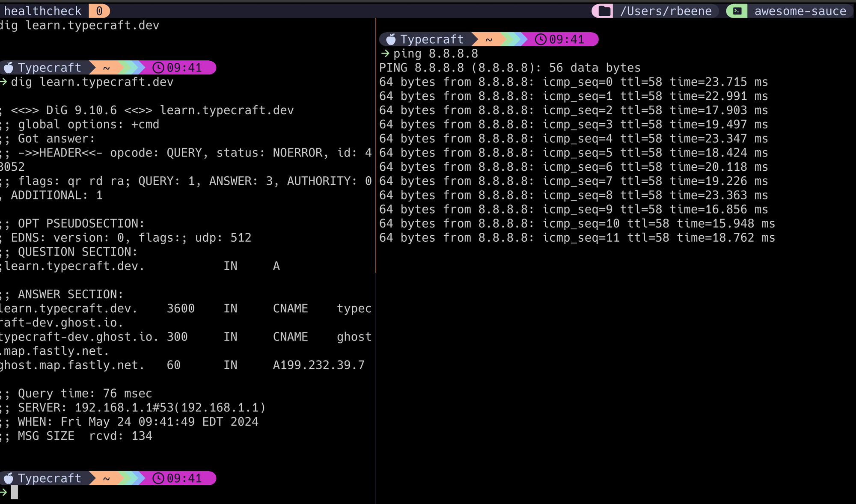Click the Typecraft label in the ping pane prompt
The width and height of the screenshot is (856, 504).
[432, 39]
